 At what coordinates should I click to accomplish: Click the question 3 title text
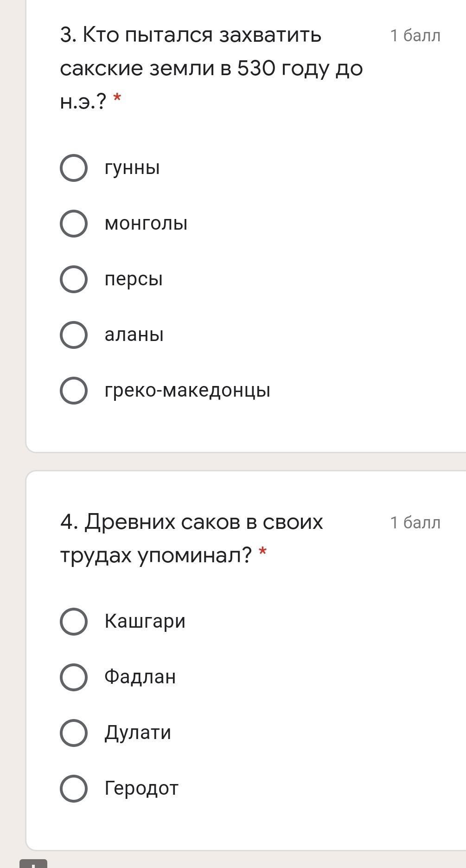[211, 68]
